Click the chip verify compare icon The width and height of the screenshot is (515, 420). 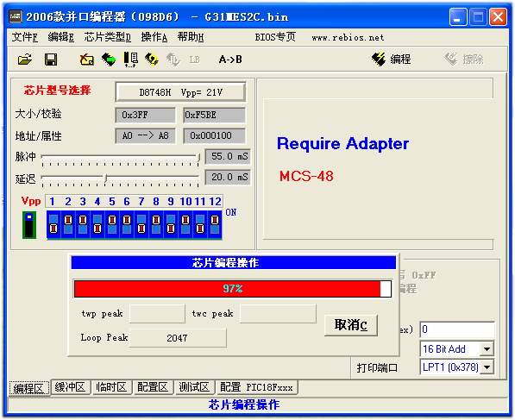click(130, 60)
